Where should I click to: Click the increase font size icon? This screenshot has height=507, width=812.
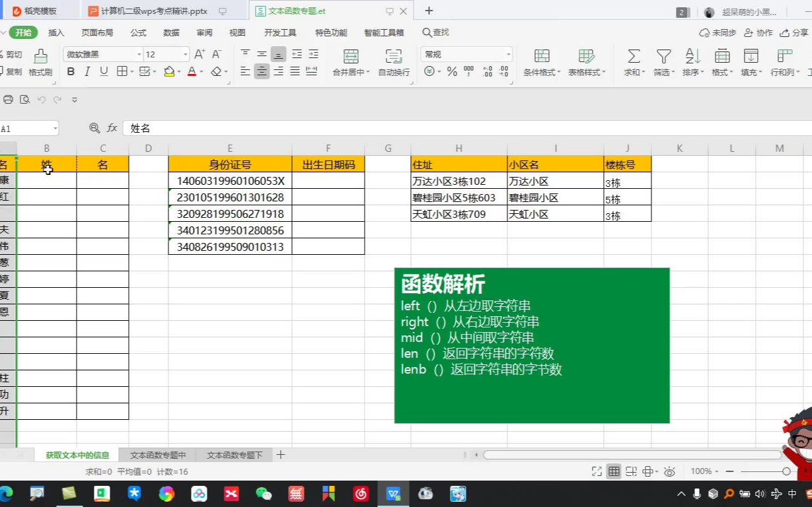200,54
